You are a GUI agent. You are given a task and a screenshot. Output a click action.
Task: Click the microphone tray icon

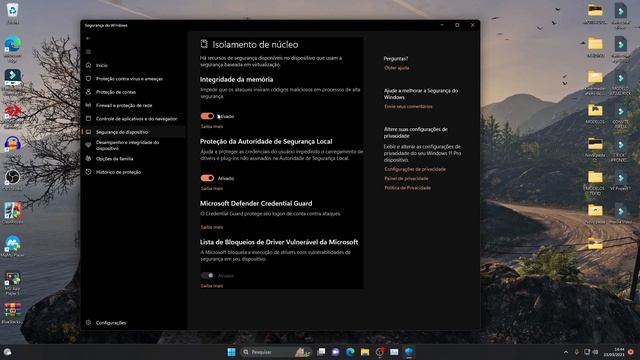pyautogui.click(x=576, y=352)
